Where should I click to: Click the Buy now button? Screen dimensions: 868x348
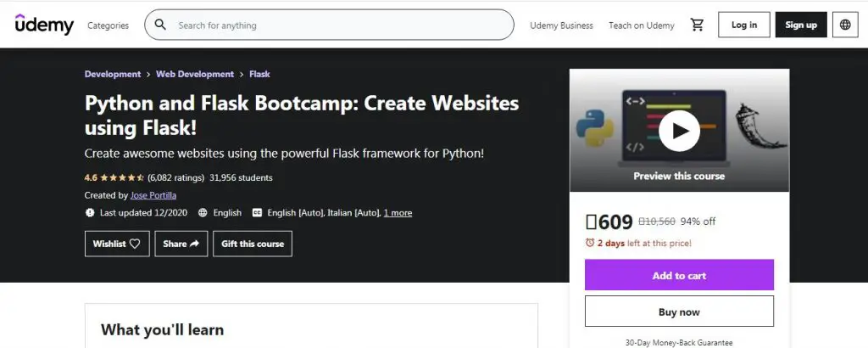tap(679, 312)
